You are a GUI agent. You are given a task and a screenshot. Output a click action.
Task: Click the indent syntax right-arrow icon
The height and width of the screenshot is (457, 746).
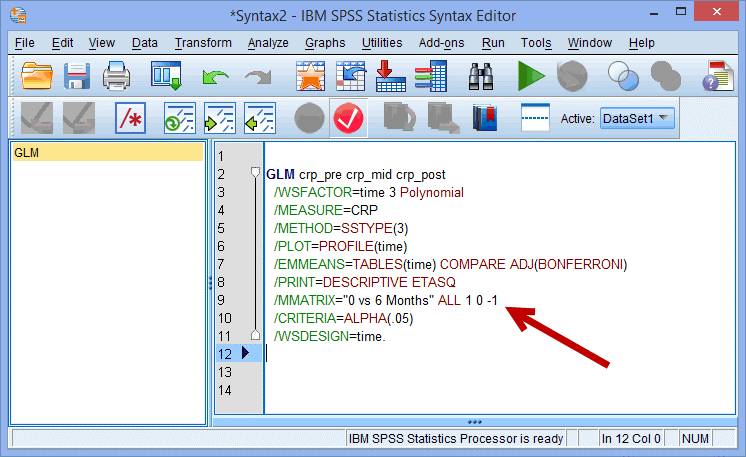219,118
